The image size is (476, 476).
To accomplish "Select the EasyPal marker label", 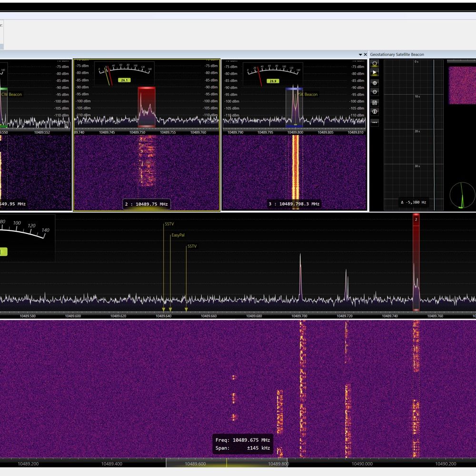I will [178, 235].
